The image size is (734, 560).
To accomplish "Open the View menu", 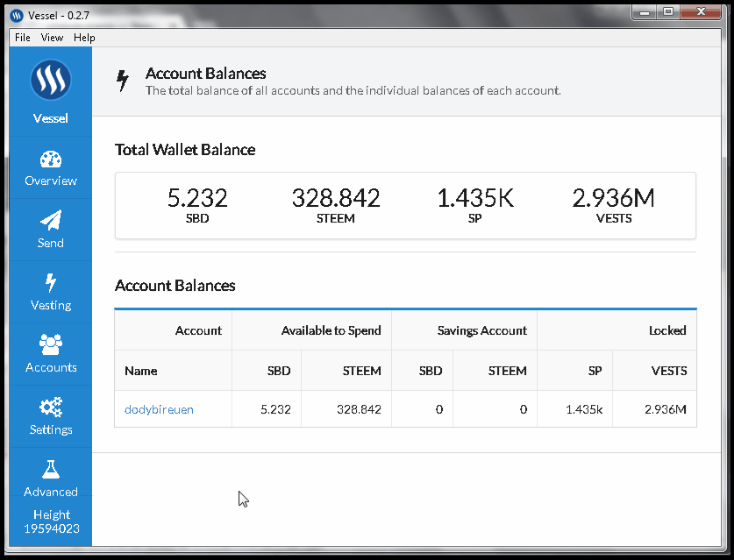I will (52, 38).
